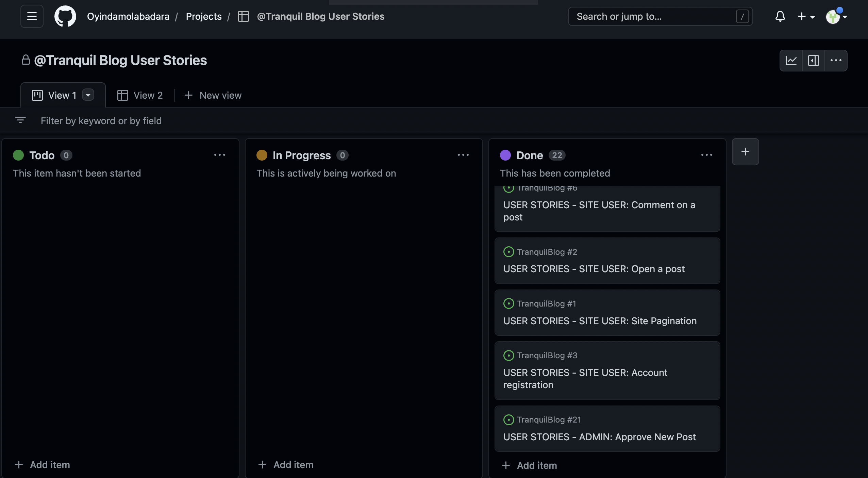Open project Insights chart icon
868x478 pixels.
(791, 61)
